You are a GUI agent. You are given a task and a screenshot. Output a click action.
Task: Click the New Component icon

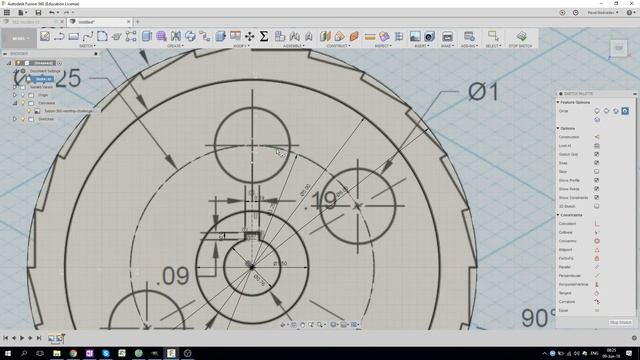point(280,36)
